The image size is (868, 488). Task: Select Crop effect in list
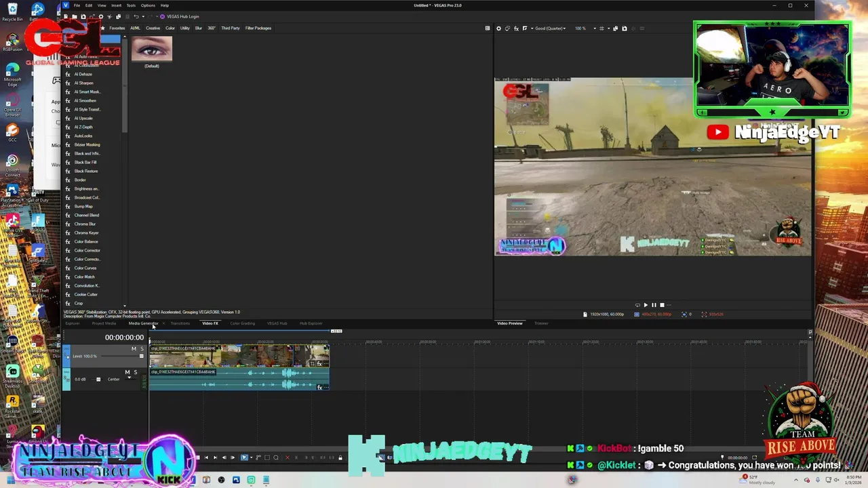click(79, 304)
